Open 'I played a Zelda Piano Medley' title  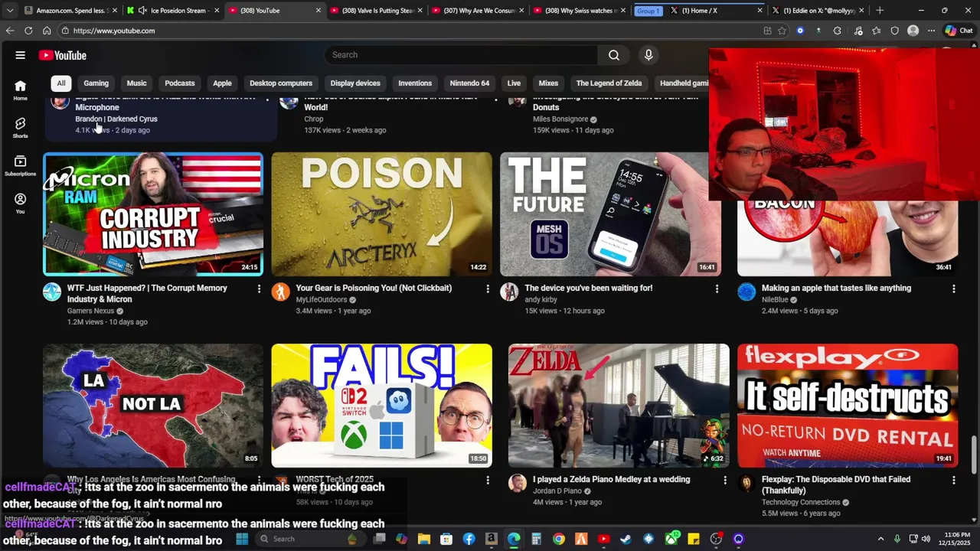(611, 479)
